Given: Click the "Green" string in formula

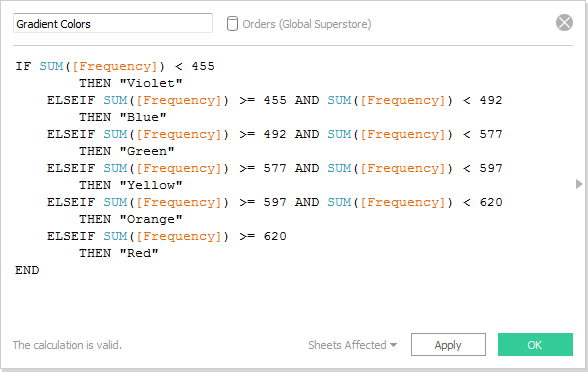Looking at the screenshot, I should 147,151.
